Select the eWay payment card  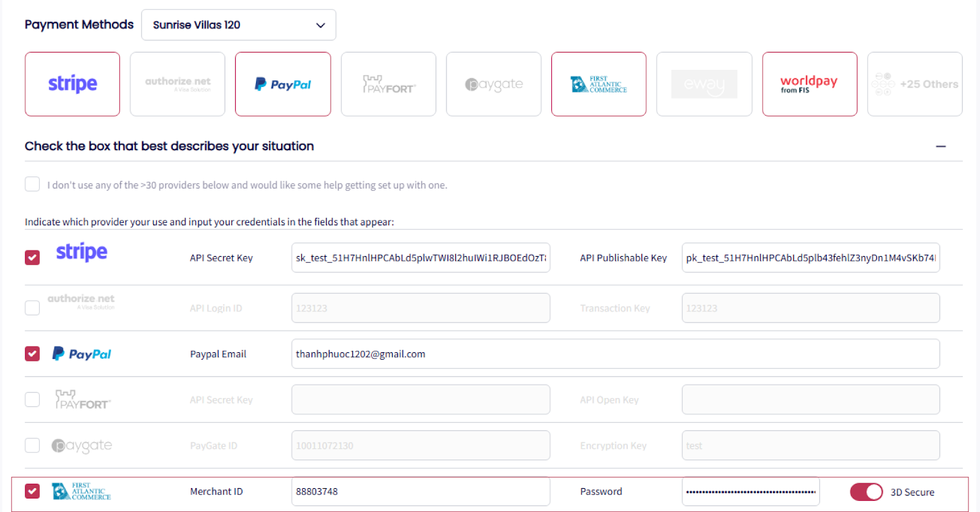[704, 84]
